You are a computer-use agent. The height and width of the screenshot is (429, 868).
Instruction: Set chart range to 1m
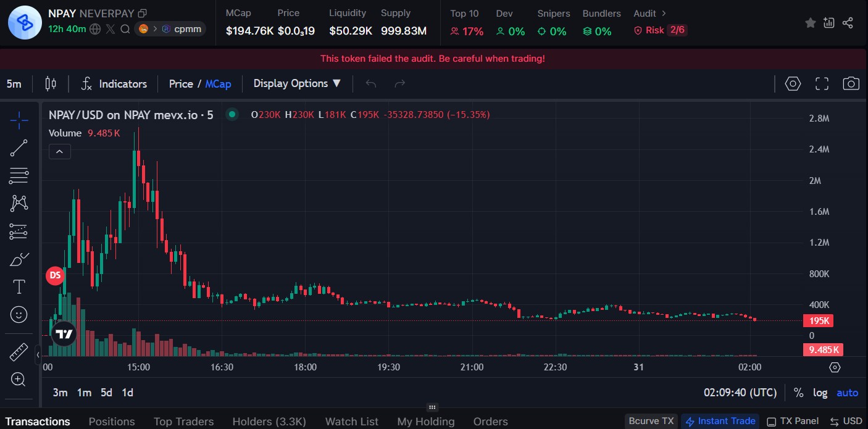pyautogui.click(x=84, y=393)
